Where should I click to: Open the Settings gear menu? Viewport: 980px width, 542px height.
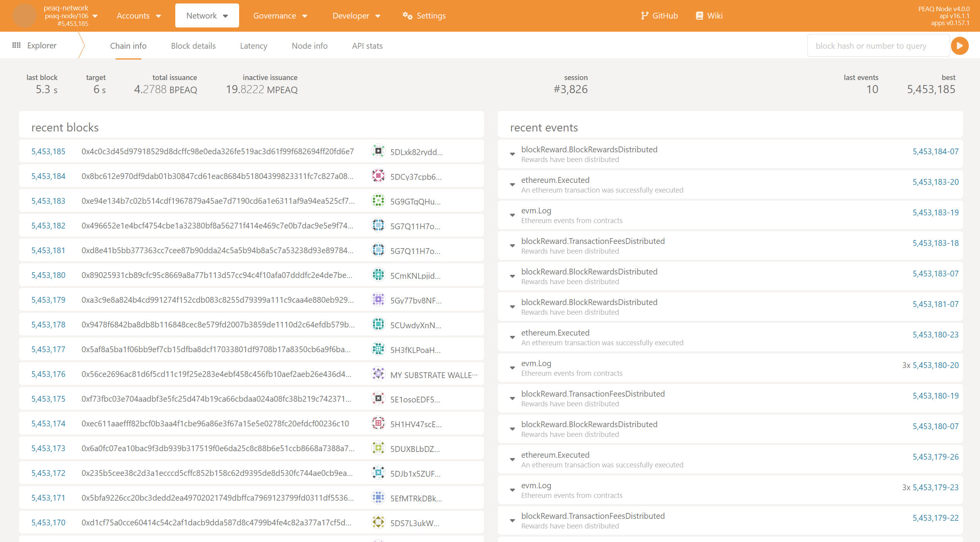(x=407, y=16)
